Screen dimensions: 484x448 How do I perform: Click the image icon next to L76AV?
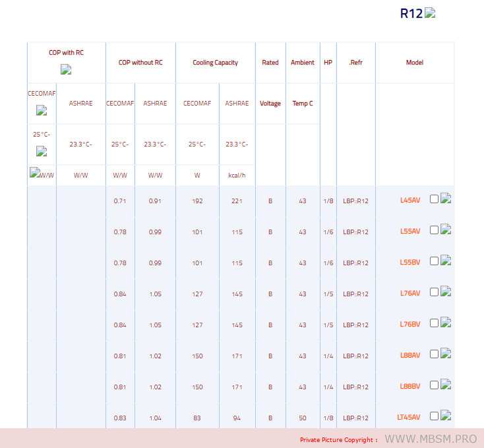point(446,292)
